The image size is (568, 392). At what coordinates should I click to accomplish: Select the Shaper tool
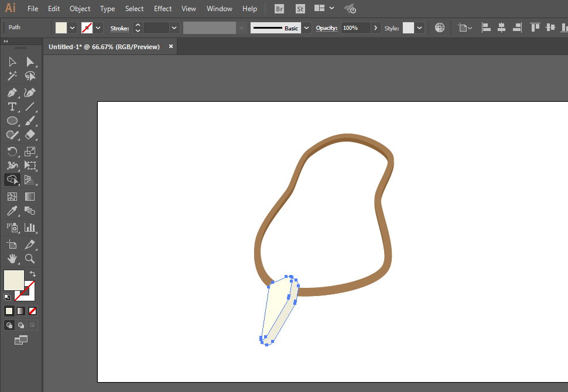tap(12, 135)
